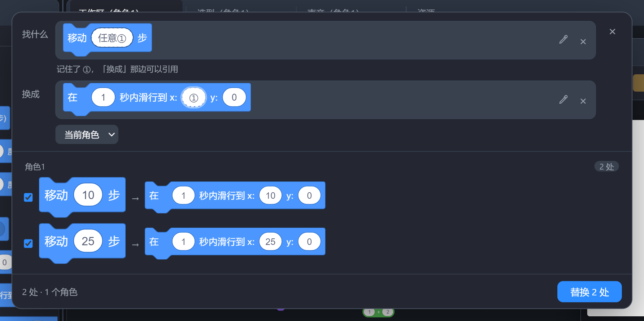The width and height of the screenshot is (644, 321).
Task: Select the ① reference slot for x
Action: tap(194, 98)
